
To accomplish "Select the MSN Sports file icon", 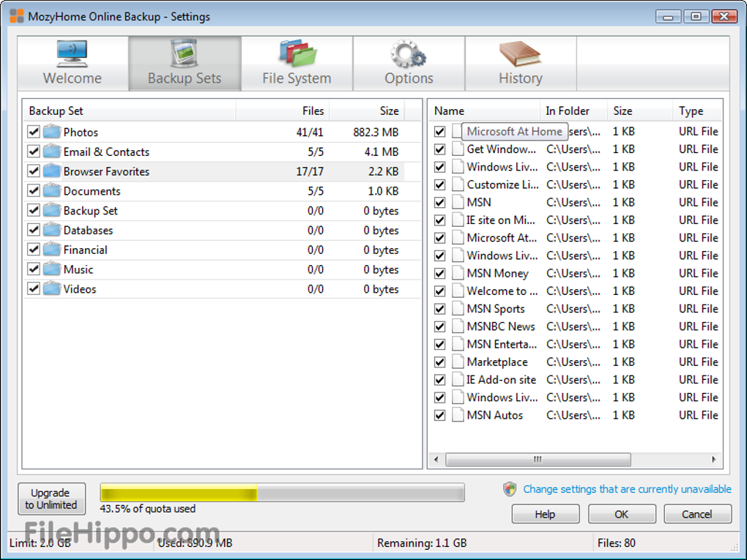I will 458,309.
